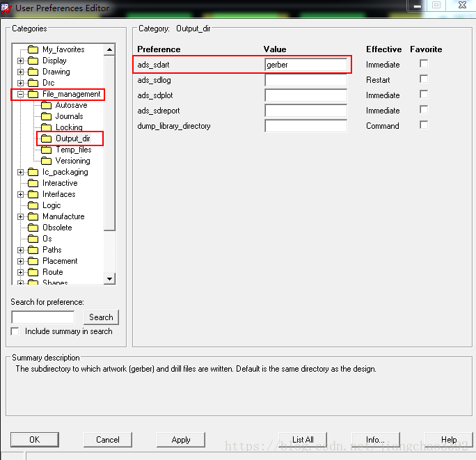Expand the Route category
This screenshot has width=476, height=460.
point(20,272)
